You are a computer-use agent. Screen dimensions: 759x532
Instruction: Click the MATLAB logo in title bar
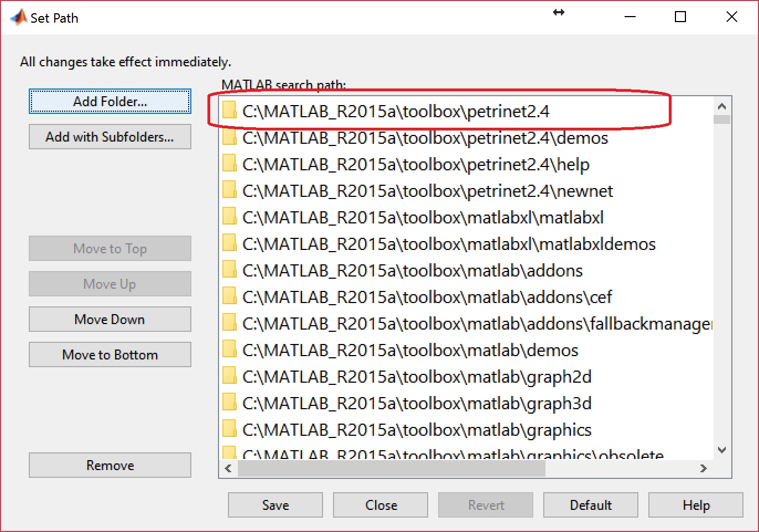click(x=19, y=18)
